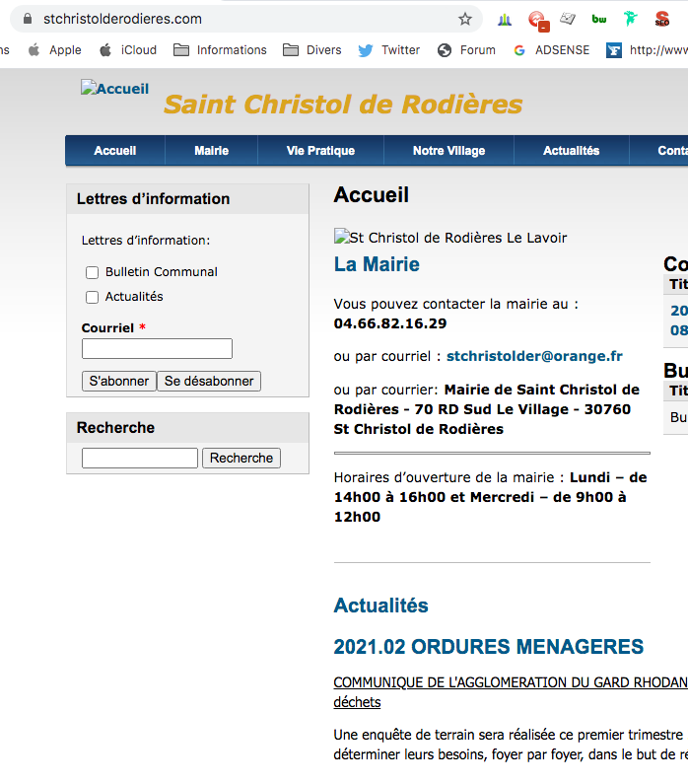Click the Courriel email input field
The height and width of the screenshot is (784, 688).
coord(157,348)
